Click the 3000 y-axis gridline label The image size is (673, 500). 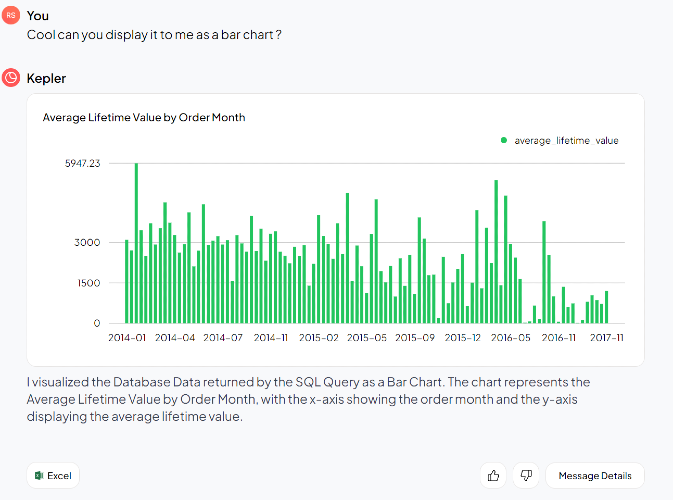click(87, 242)
